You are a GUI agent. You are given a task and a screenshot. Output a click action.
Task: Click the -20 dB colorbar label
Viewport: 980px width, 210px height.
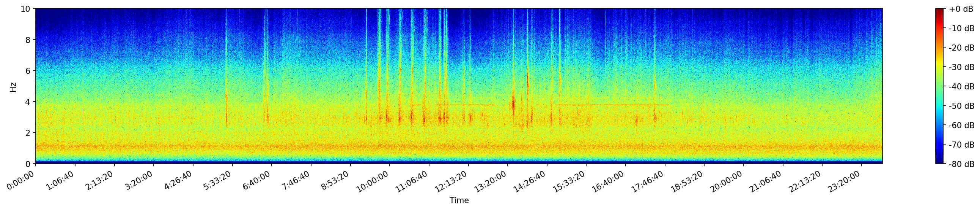[x=961, y=48]
